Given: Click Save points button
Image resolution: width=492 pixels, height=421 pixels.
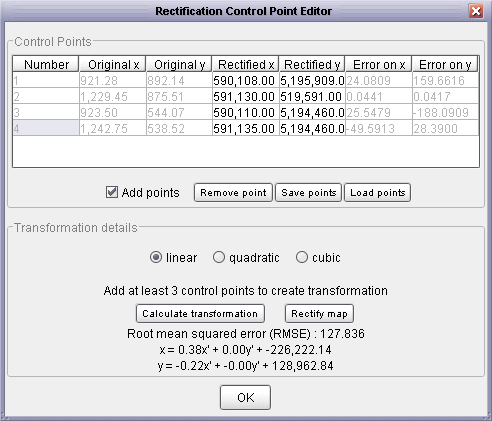Looking at the screenshot, I should (x=308, y=192).
